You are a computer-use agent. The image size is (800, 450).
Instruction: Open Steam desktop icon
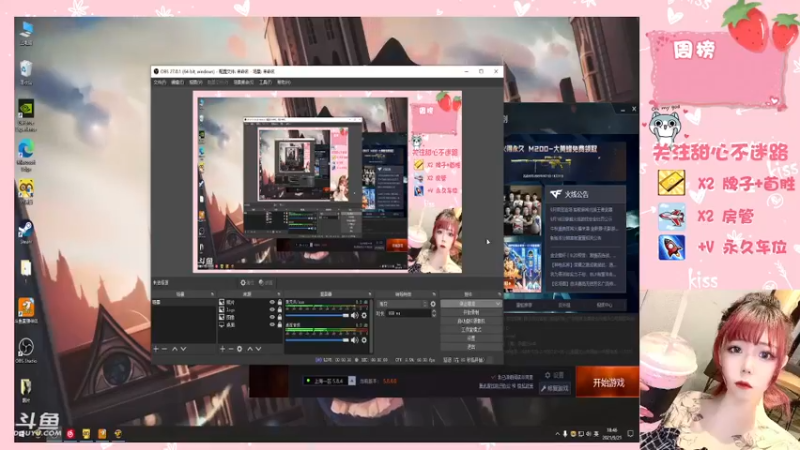click(x=26, y=231)
